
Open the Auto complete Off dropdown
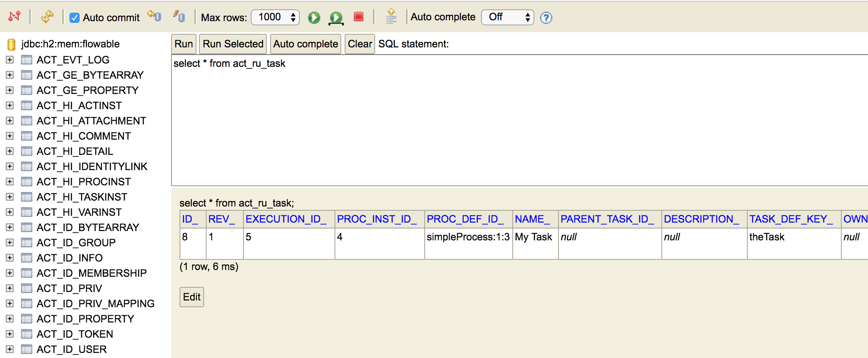[508, 17]
